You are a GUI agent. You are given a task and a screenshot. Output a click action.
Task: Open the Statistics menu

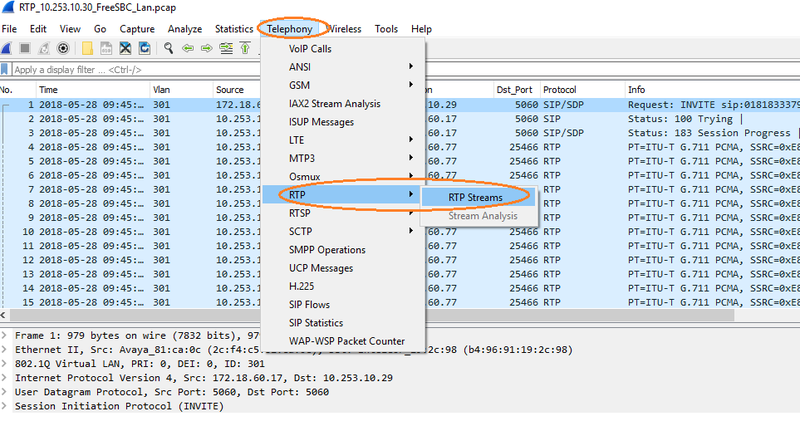tap(234, 29)
